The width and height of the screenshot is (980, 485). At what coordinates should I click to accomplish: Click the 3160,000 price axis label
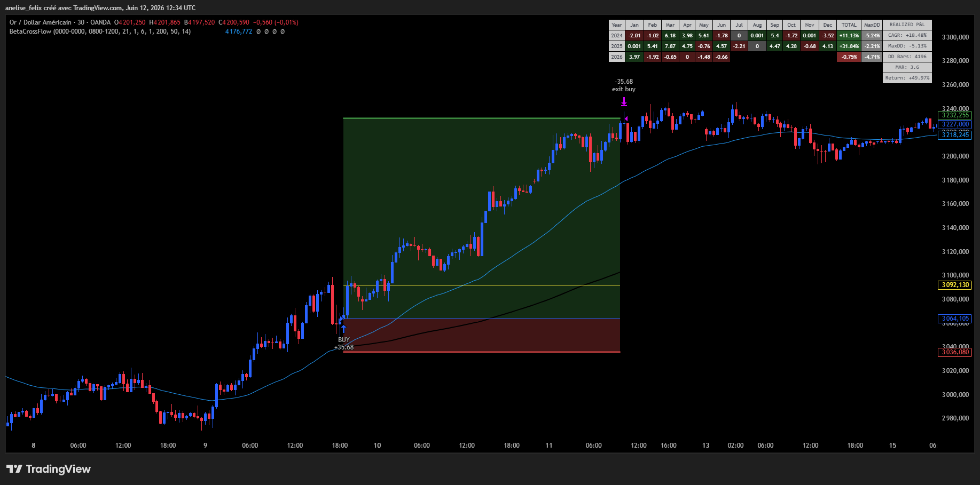tap(955, 204)
